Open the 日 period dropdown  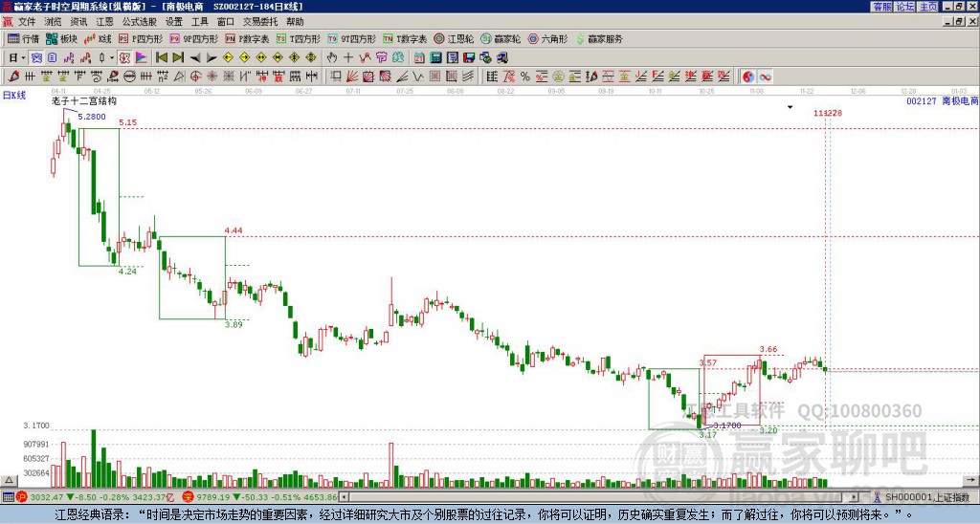point(16,58)
